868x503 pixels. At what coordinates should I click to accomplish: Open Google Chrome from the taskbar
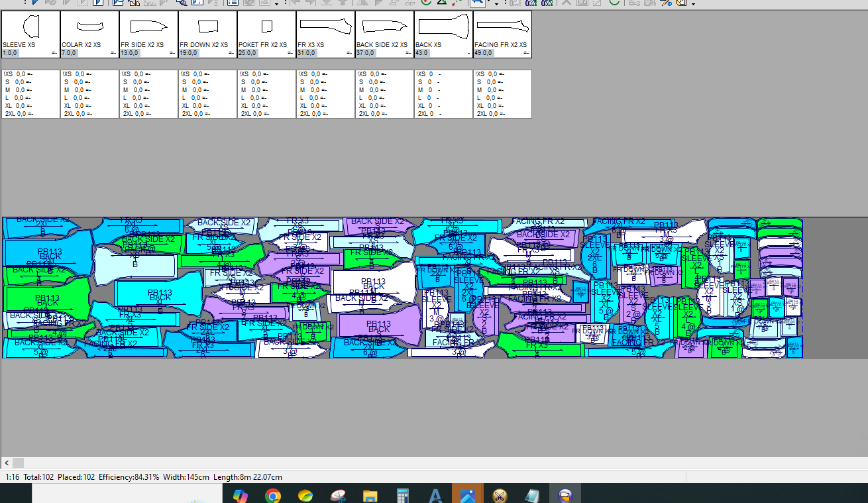click(x=272, y=495)
